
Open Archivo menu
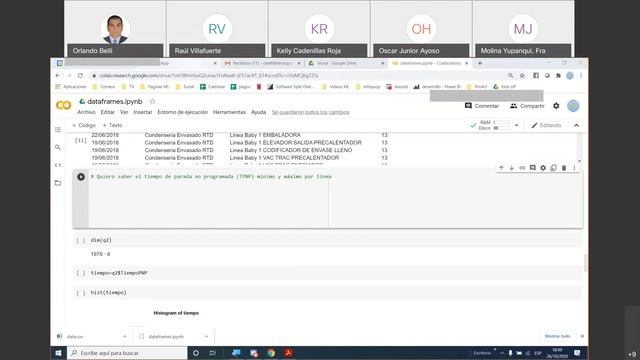[86, 112]
